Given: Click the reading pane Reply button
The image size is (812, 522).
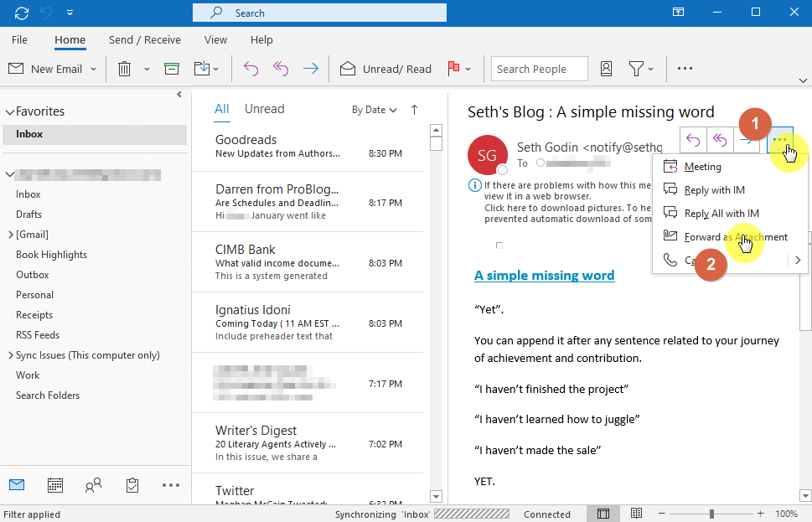Looking at the screenshot, I should click(693, 140).
